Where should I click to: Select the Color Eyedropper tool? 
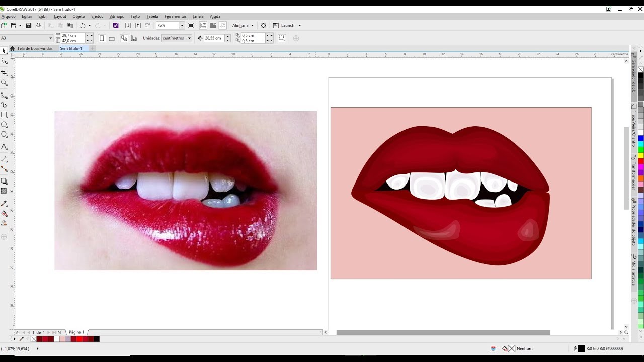(x=4, y=203)
